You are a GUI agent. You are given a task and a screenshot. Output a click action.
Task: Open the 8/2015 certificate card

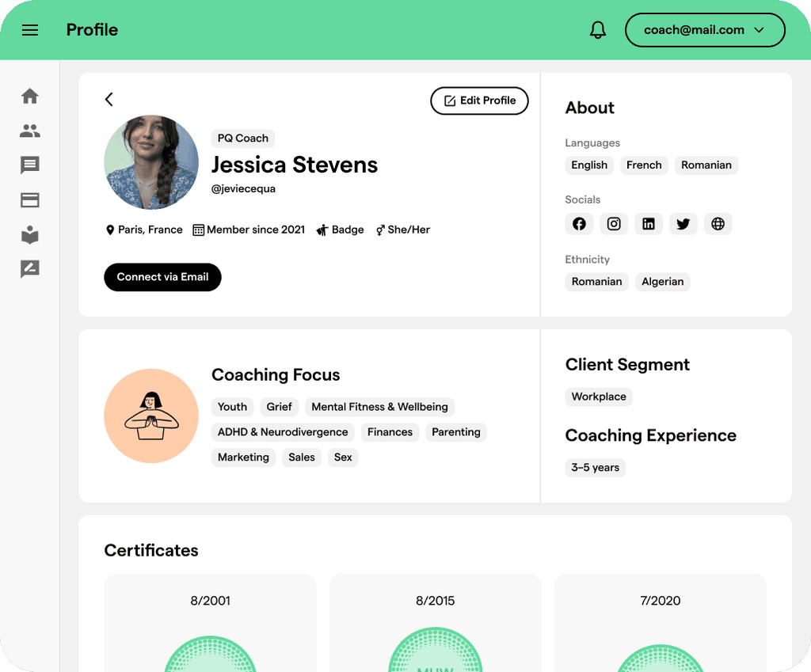click(435, 623)
